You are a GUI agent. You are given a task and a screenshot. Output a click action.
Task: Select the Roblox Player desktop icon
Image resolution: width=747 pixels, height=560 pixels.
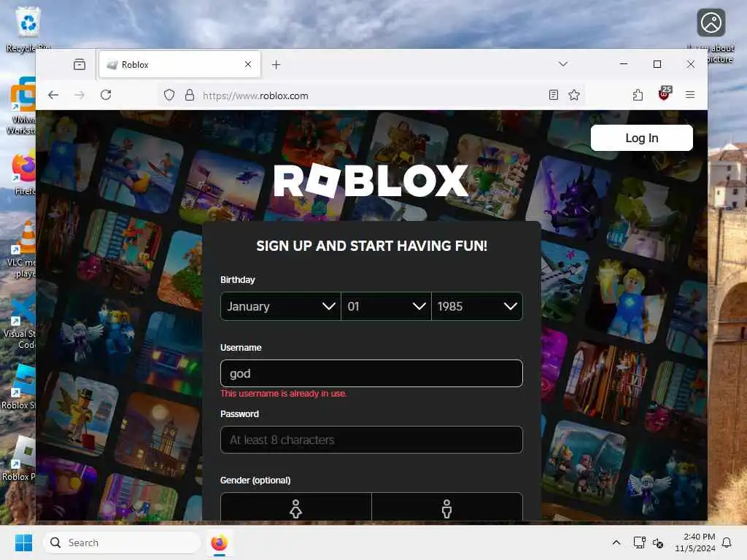coord(19,458)
